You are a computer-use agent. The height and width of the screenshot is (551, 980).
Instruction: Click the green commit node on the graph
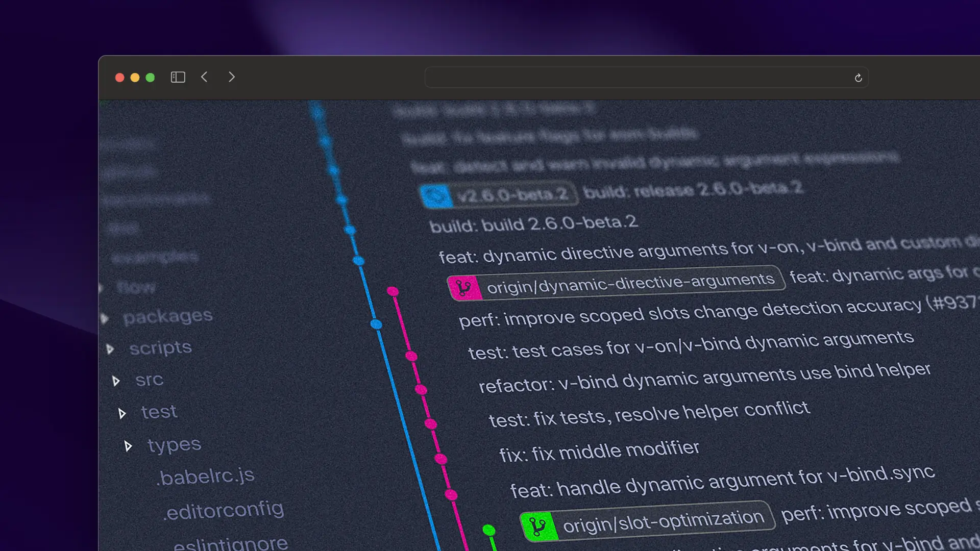[488, 530]
